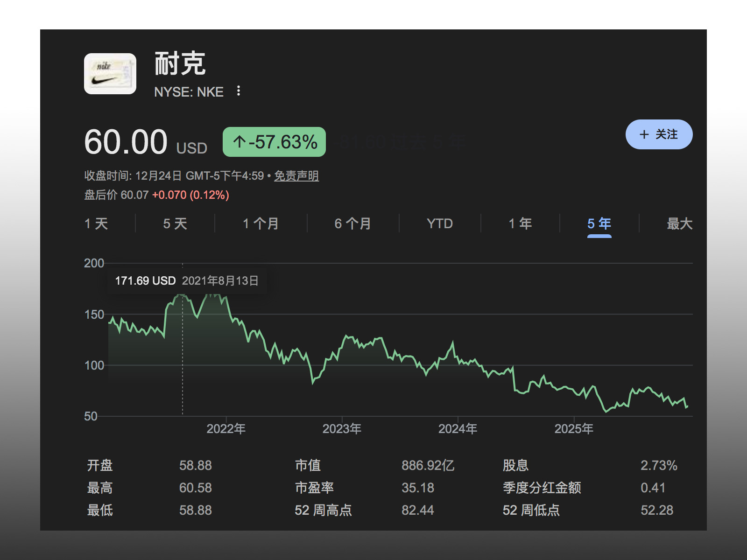This screenshot has height=560, width=747.
Task: Click the green -57.63% change badge
Action: click(x=274, y=142)
